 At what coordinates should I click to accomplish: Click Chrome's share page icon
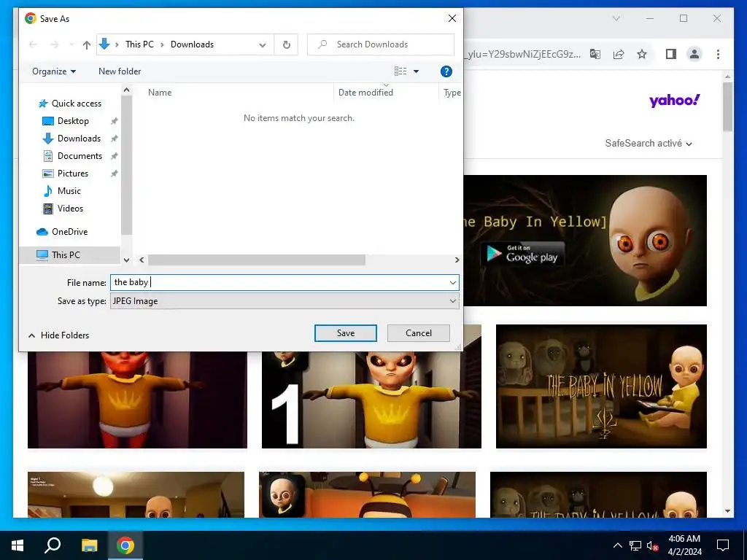(x=619, y=54)
